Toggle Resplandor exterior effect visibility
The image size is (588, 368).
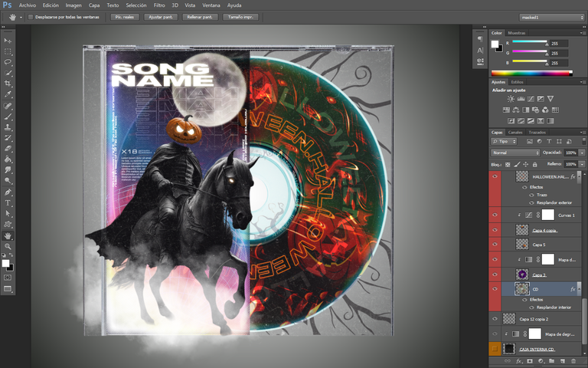[531, 202]
